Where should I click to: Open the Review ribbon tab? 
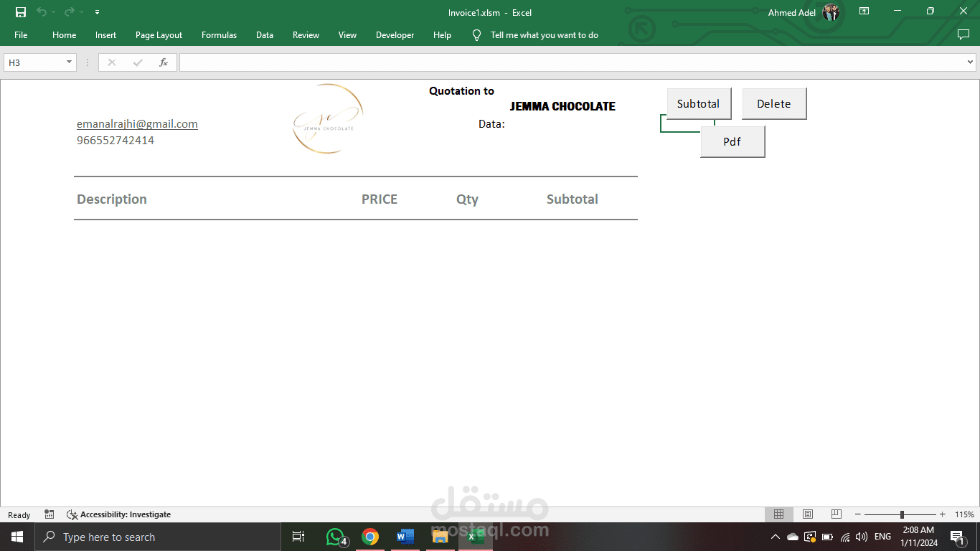[306, 35]
